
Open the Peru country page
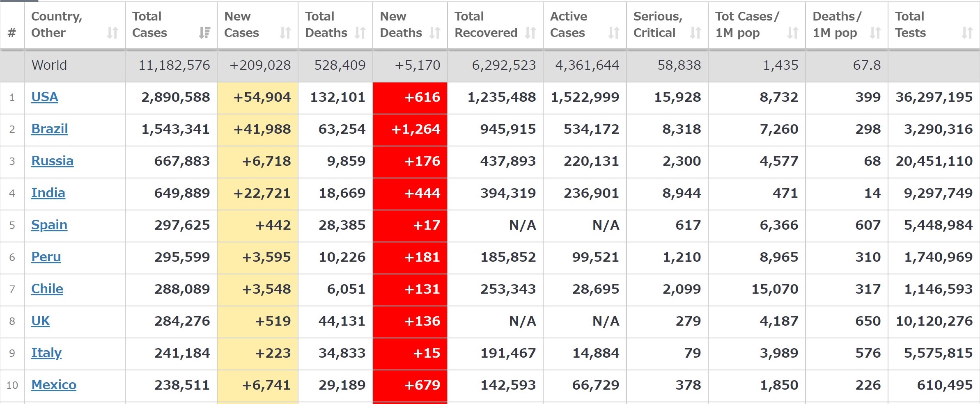pyautogui.click(x=46, y=257)
